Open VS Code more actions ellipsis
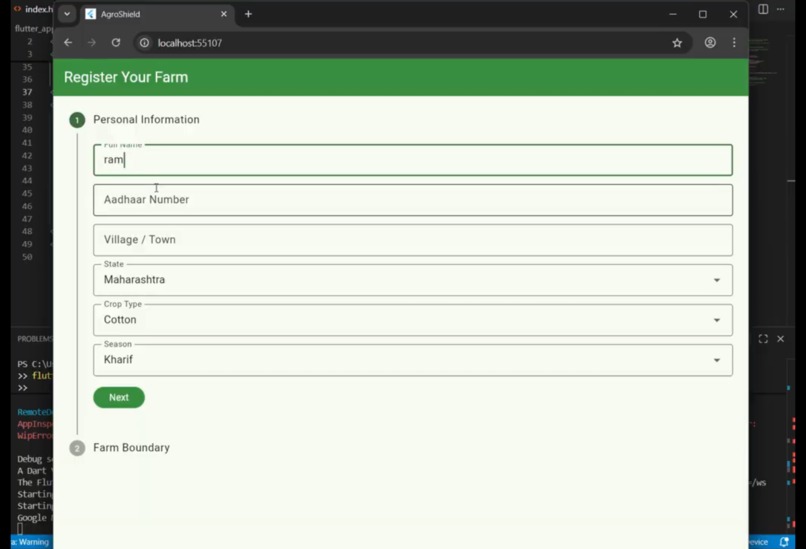 pos(780,9)
